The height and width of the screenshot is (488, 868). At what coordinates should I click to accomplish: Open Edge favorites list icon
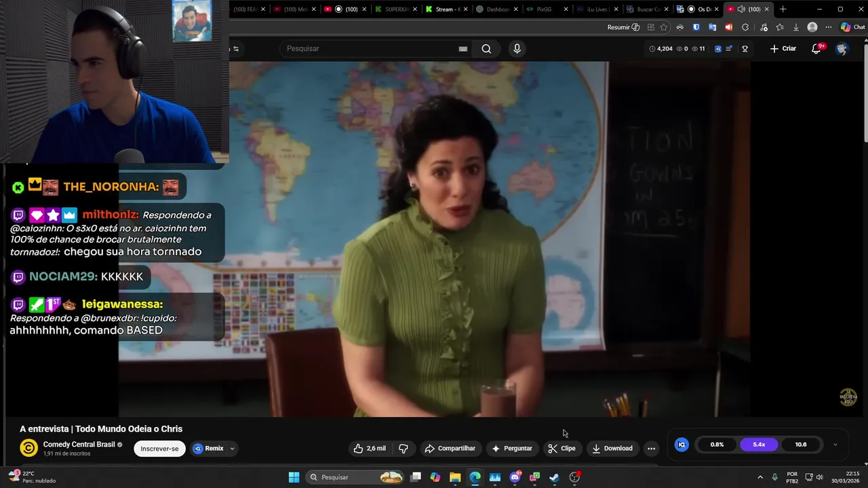point(780,27)
